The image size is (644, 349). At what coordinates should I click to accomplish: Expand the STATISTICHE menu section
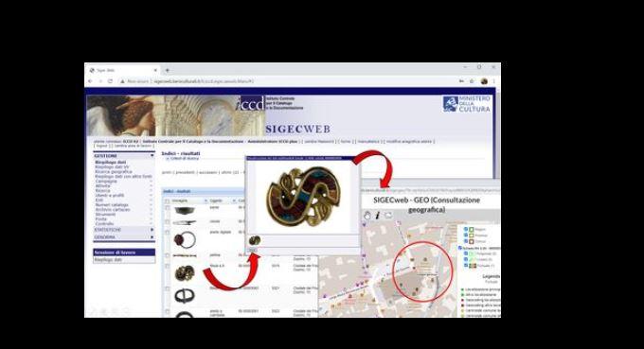152,230
